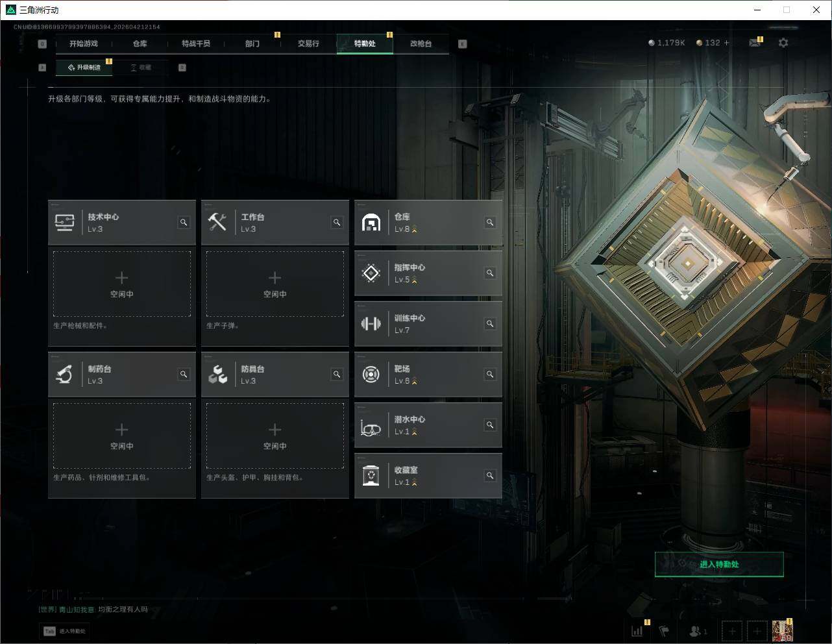Open the magnifier on 仓库 Lv.8 card
Screen dimensions: 832x644
[490, 223]
